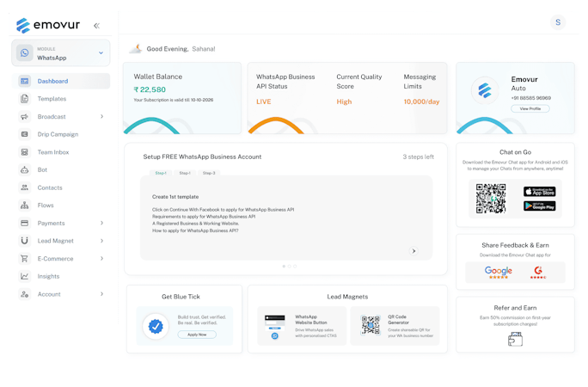Screen dimensions: 588x387
Task: Open Dashboard from the sidebar
Action: [61, 81]
